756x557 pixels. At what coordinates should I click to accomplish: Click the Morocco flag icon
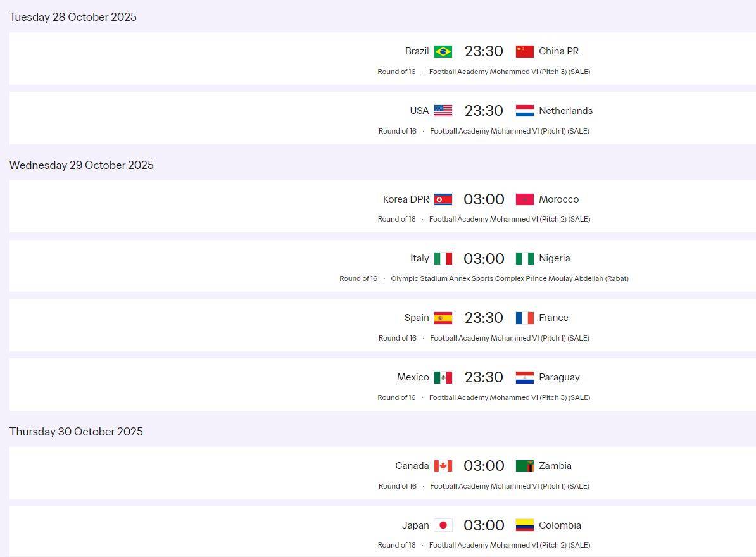[524, 199]
